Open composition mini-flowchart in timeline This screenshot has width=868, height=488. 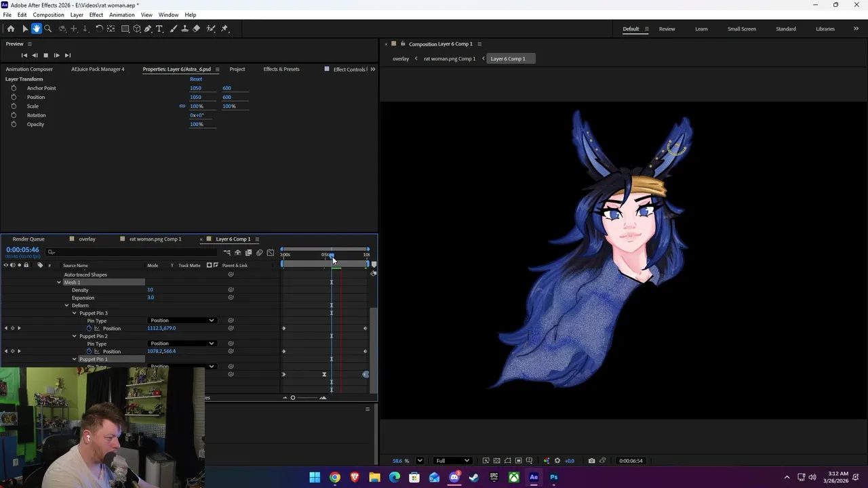pyautogui.click(x=227, y=253)
